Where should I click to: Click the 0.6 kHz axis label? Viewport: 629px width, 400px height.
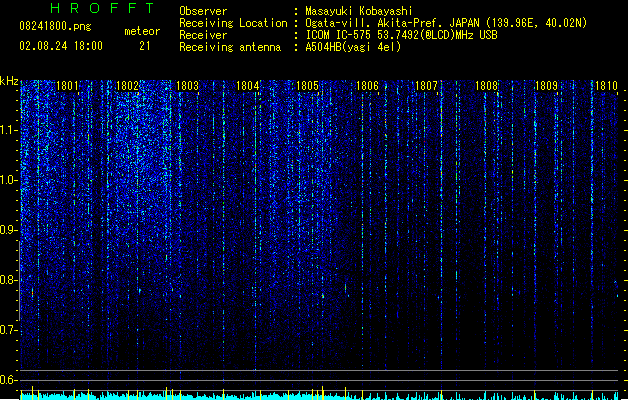pyautogui.click(x=8, y=380)
